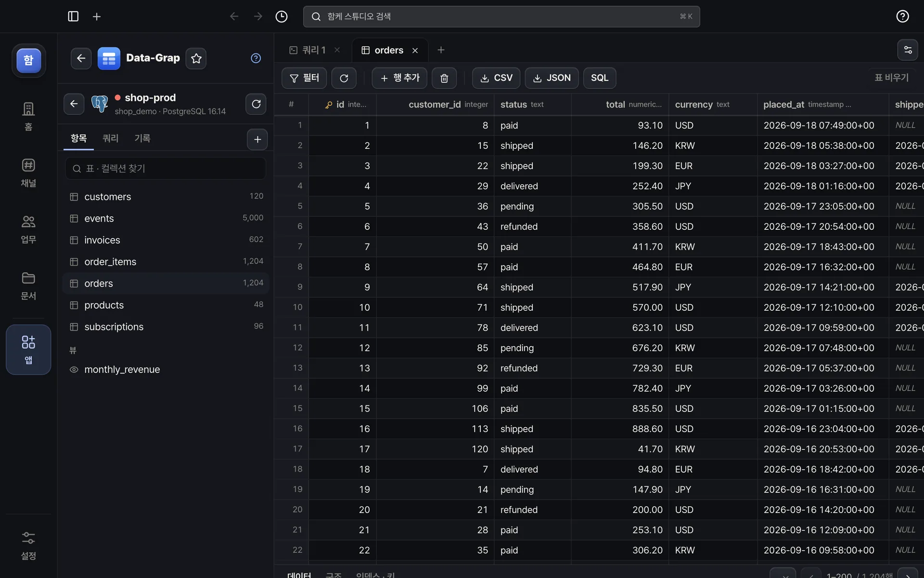This screenshot has height=578, width=924.
Task: Open a new tab with plus
Action: 441,50
